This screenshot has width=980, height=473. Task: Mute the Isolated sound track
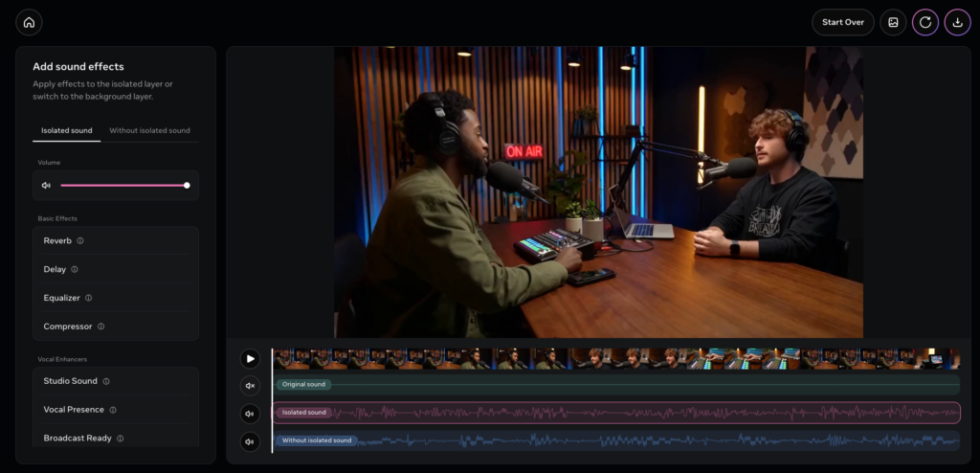coord(250,414)
